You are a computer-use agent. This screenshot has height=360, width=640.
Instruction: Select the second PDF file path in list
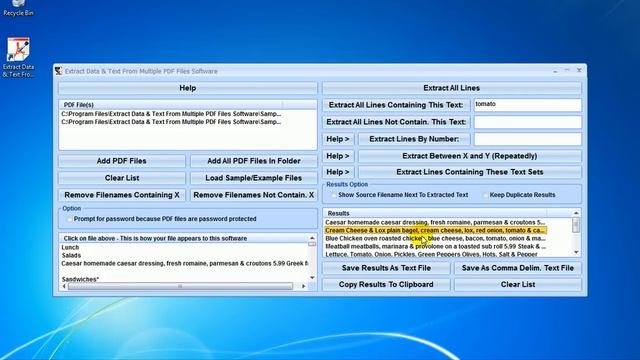click(x=171, y=122)
